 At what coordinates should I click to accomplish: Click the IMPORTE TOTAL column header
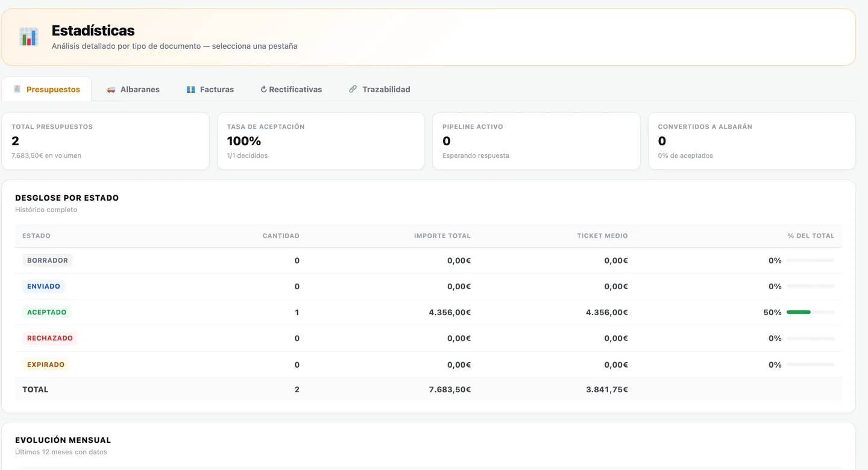[x=442, y=236]
